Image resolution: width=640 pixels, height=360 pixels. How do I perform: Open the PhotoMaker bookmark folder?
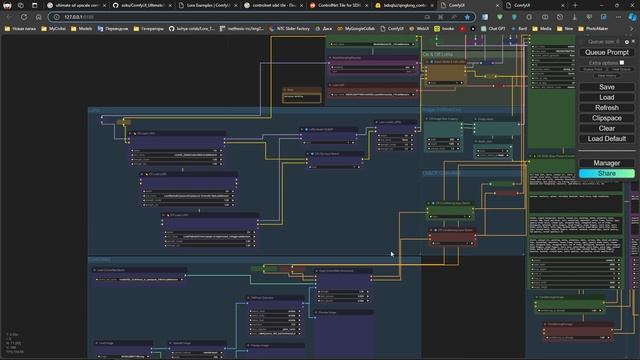tap(593, 29)
